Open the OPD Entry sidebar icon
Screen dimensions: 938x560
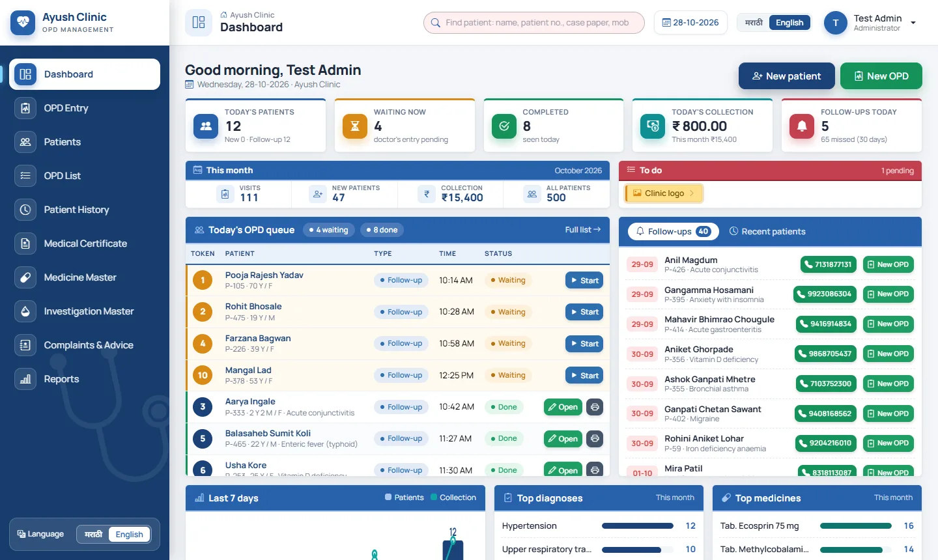(25, 108)
